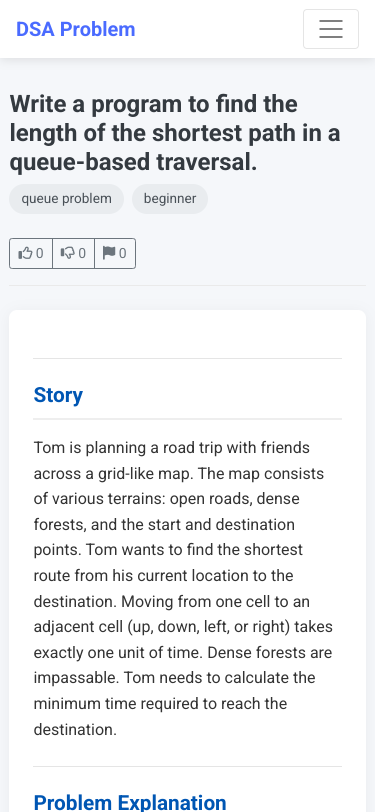Click the dislike count number
The height and width of the screenshot is (812, 375).
point(82,253)
